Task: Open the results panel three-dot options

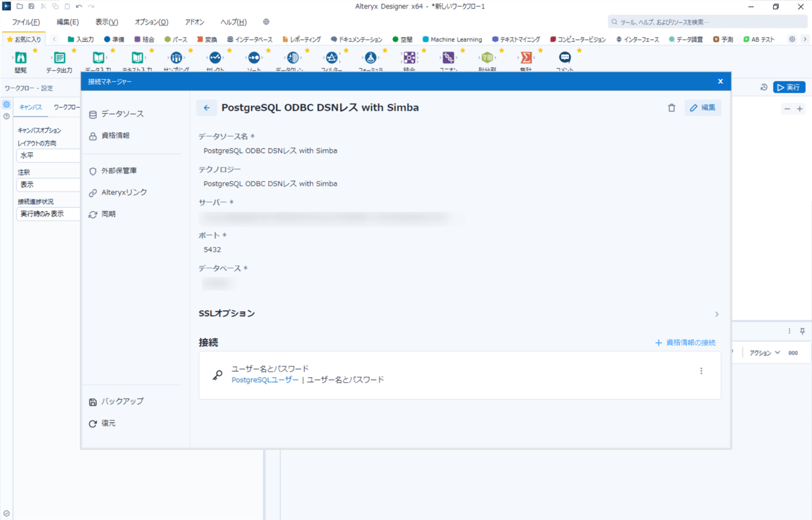Action: (789, 331)
